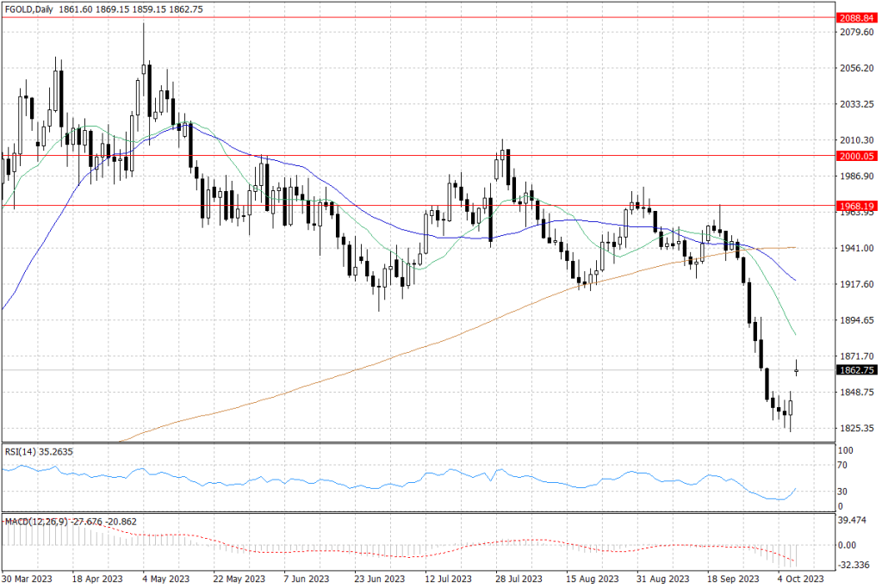Select the 4 May 2023 date marker

coord(165,579)
